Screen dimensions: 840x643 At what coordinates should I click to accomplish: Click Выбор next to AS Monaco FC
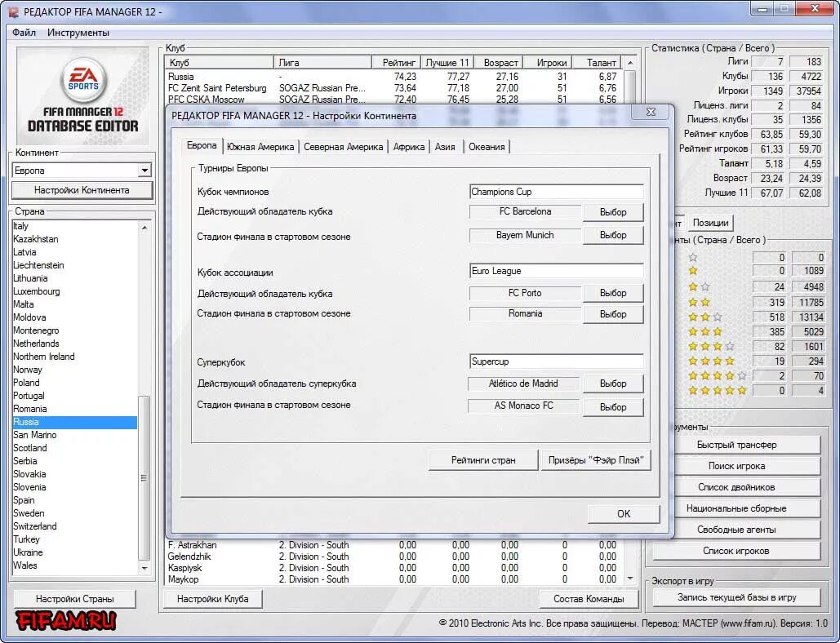point(613,407)
